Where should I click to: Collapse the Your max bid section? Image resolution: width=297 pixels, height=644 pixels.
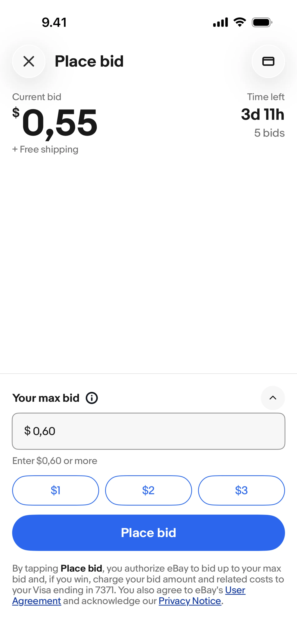coord(273,398)
